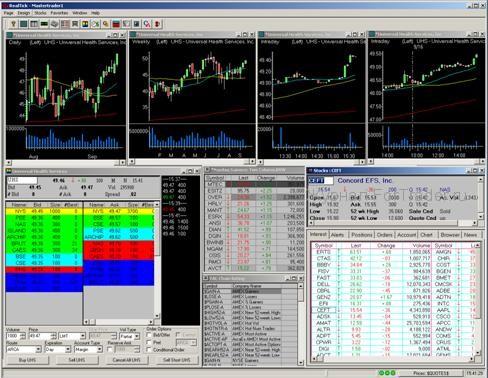Toggle the Reserve Amt checkbox
Screen dimensions: 488x378
coord(110,349)
